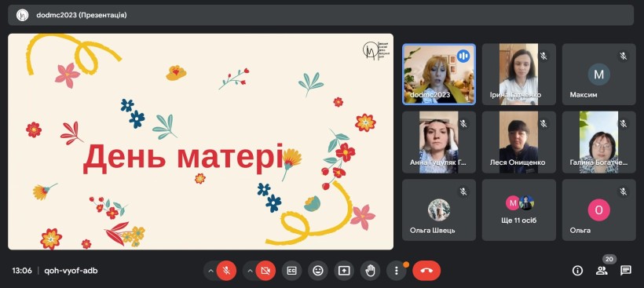The image size is (644, 288).
Task: Select the dodmc2023 video tile
Action: click(439, 75)
